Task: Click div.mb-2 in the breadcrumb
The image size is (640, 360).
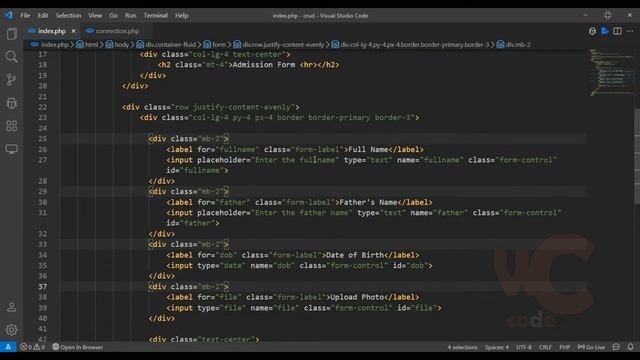Action: 518,44
